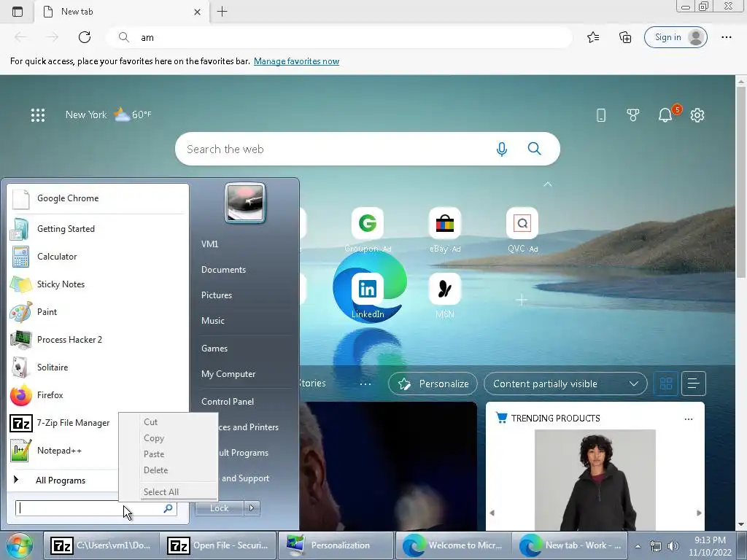Open shutdown options arrow next to Lock
This screenshot has height=560, width=747.
(x=252, y=508)
